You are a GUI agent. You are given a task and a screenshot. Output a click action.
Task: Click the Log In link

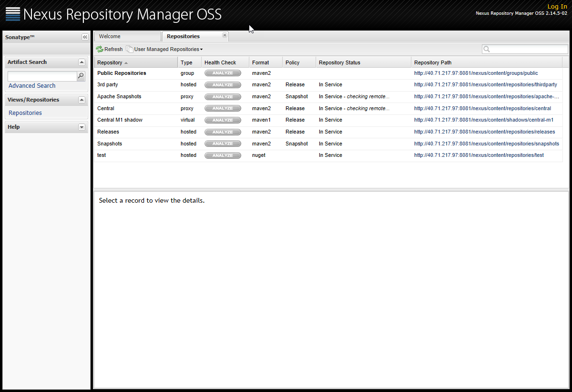(557, 7)
